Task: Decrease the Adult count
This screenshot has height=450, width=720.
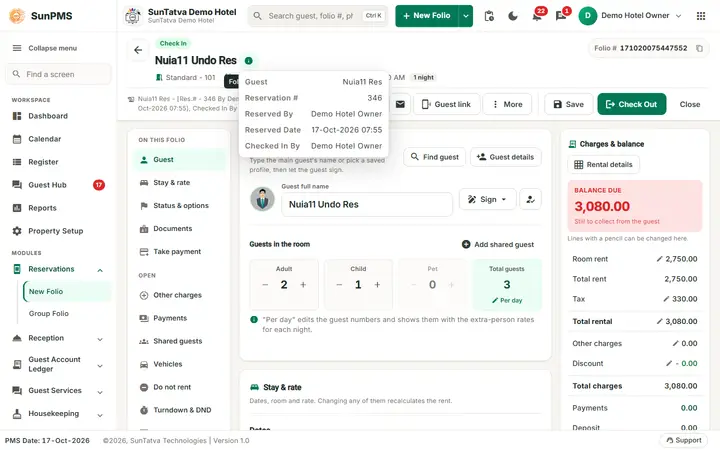Action: pos(265,285)
